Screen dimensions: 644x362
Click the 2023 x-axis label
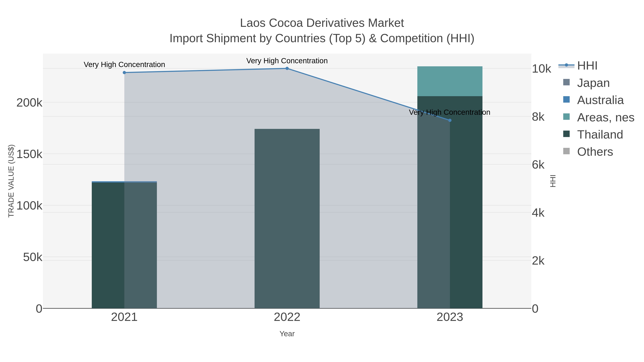(450, 317)
